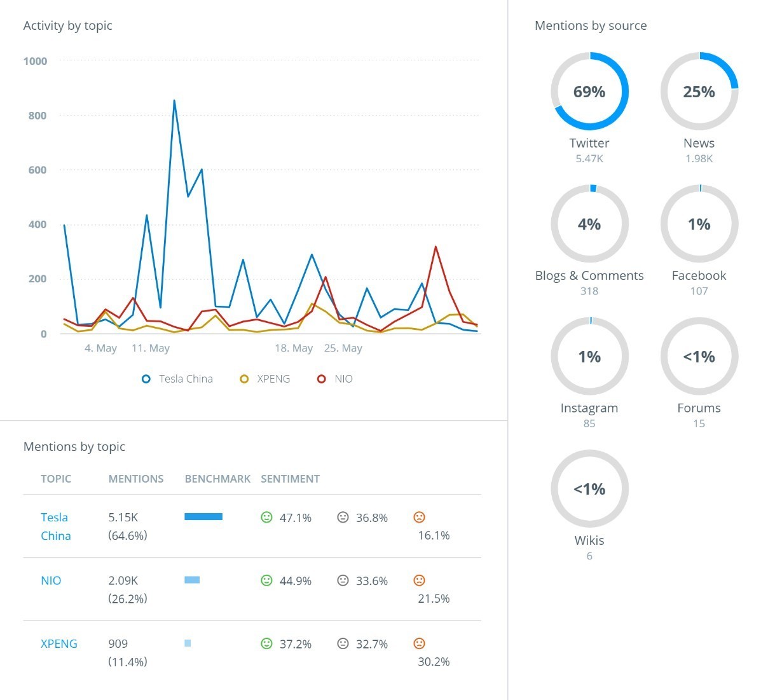Click Tesla China negative sentiment frown icon
Screen dimensions: 782x700
(x=419, y=517)
